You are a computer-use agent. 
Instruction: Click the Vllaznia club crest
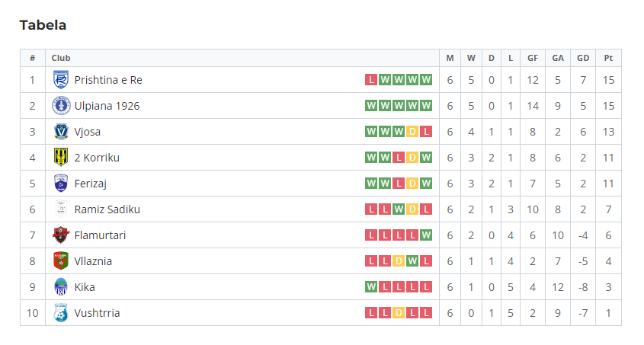point(61,261)
